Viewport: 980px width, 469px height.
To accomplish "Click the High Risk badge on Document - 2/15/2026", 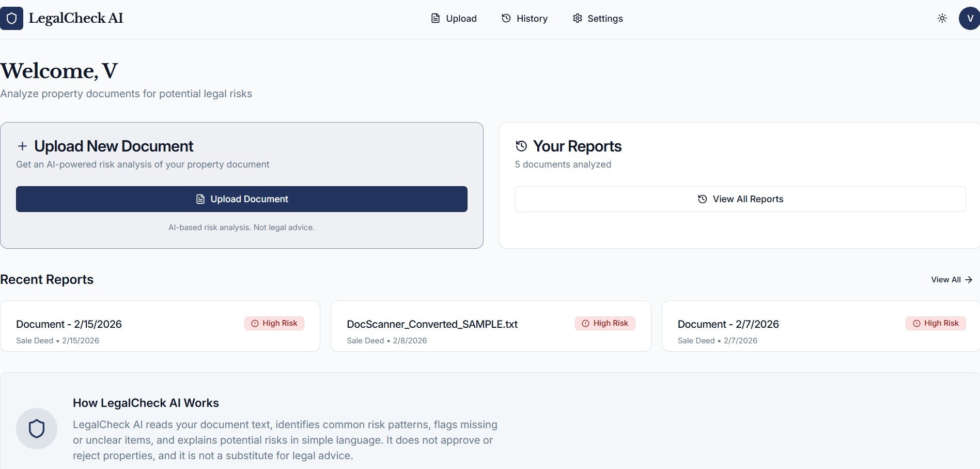I will 274,323.
